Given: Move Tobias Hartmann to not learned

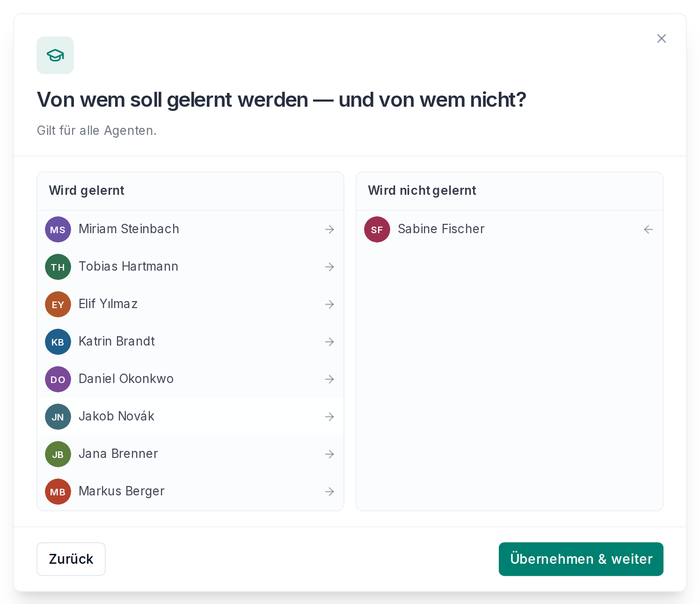Looking at the screenshot, I should pyautogui.click(x=329, y=267).
